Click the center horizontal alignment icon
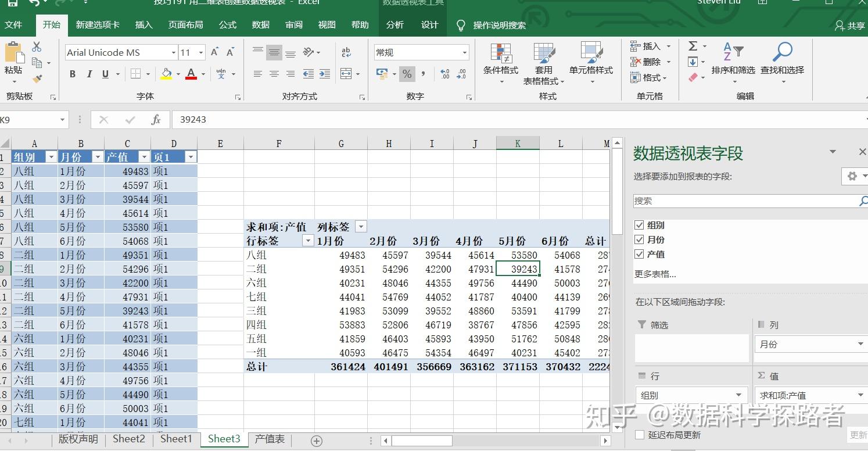This screenshot has height=451, width=868. [x=274, y=74]
